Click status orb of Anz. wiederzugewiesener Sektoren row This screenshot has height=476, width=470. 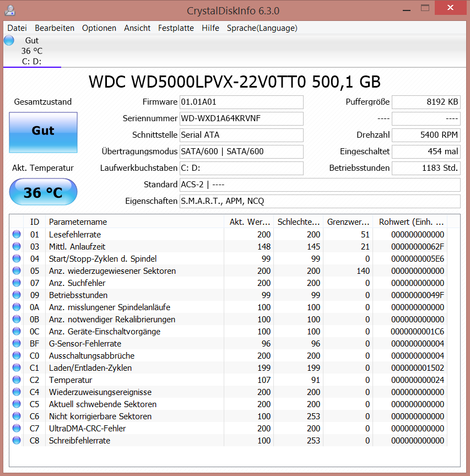point(17,271)
